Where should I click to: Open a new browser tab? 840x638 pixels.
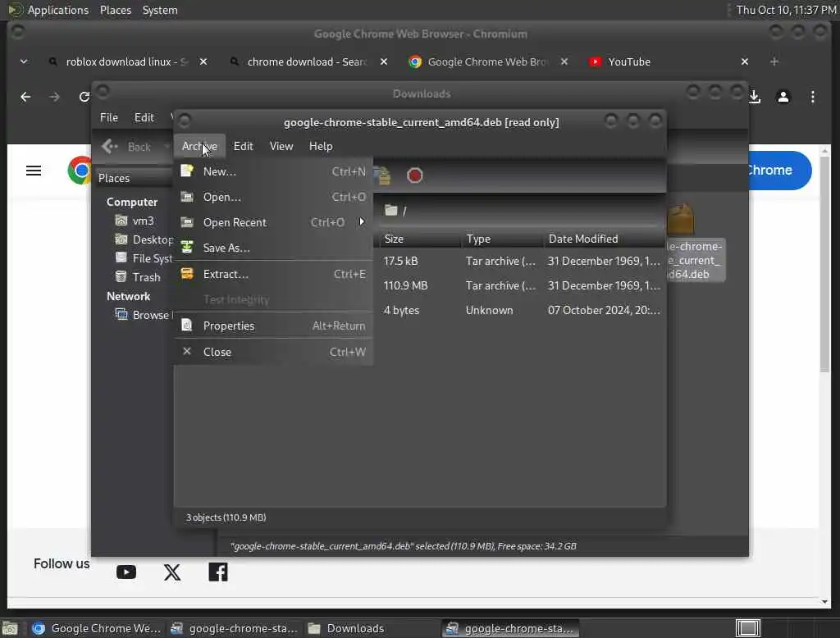774,62
